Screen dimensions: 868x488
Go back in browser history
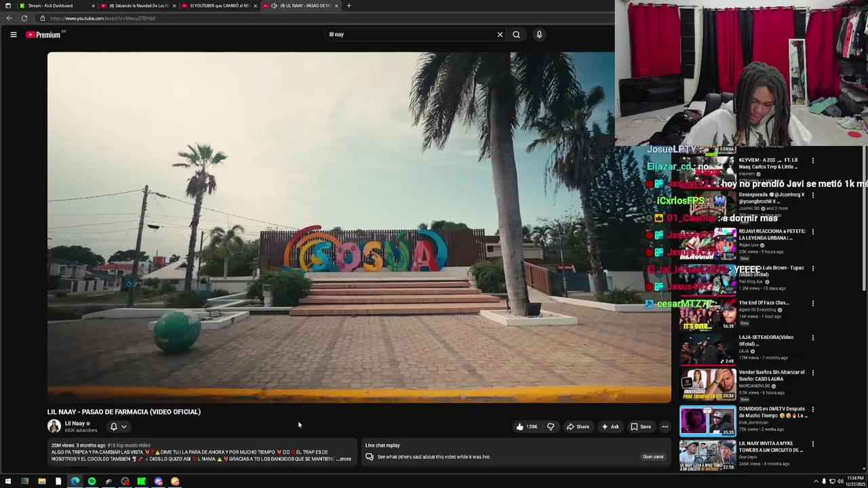[x=9, y=18]
